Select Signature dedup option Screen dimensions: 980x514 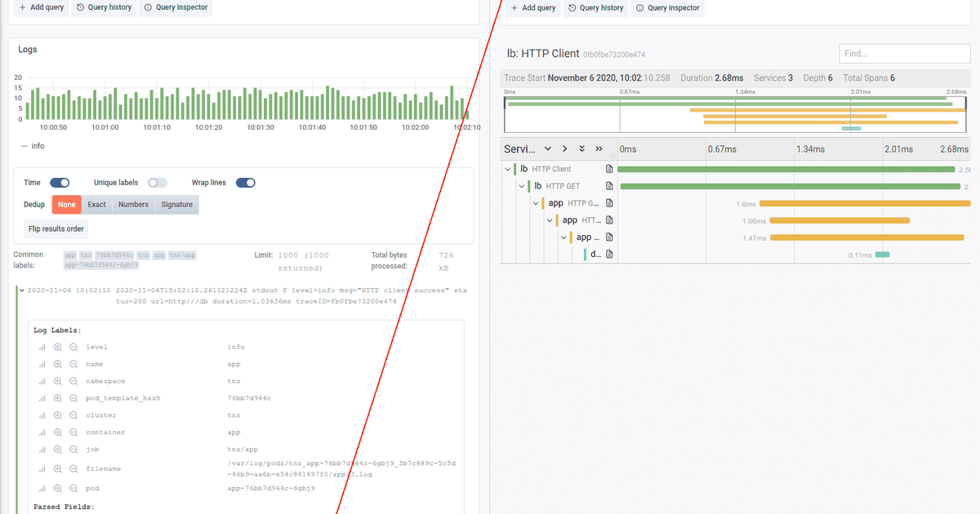(177, 205)
